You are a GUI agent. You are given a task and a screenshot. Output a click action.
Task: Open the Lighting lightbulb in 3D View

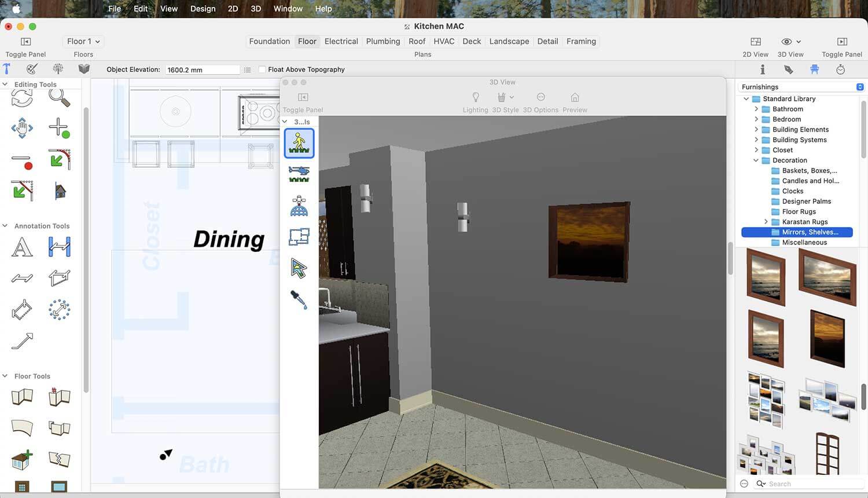(475, 97)
